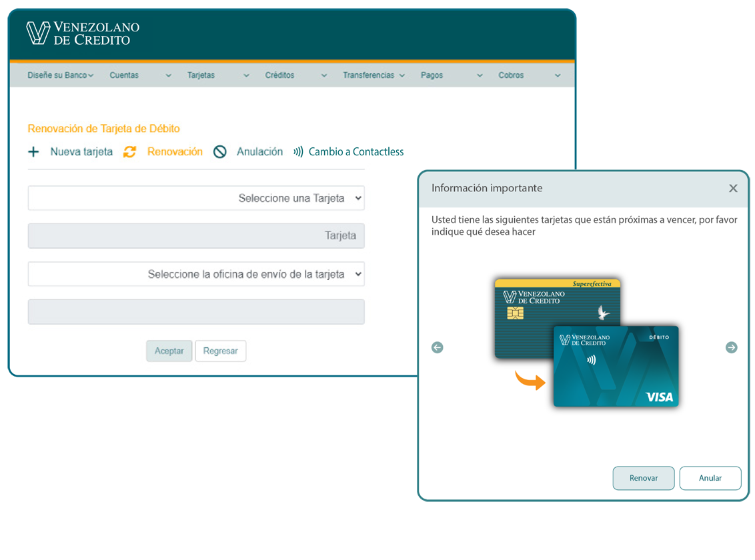Expand the Cuentas chevron arrow

point(169,75)
